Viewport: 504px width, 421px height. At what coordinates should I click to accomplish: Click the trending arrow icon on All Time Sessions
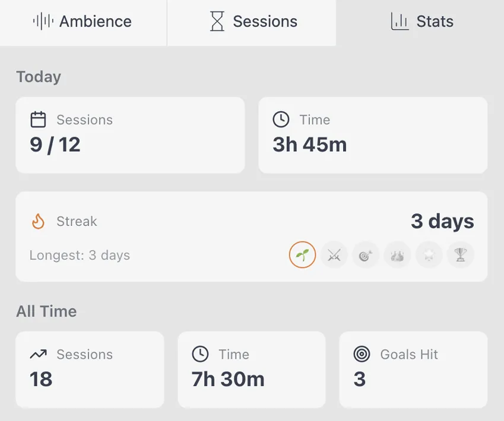pos(38,354)
